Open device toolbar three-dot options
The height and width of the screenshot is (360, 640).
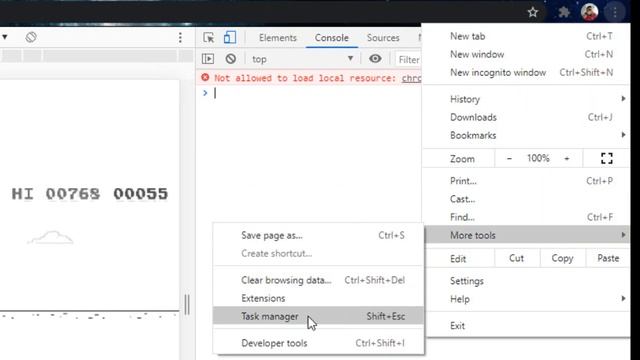coord(180,38)
